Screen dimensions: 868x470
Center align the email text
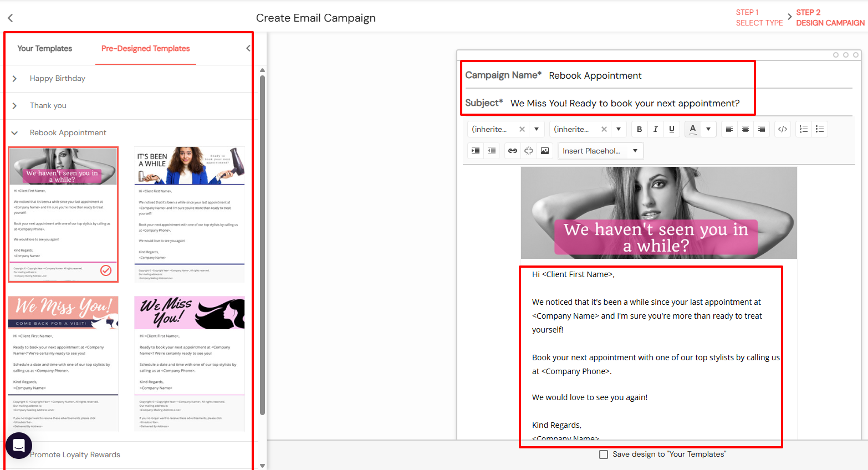point(745,129)
